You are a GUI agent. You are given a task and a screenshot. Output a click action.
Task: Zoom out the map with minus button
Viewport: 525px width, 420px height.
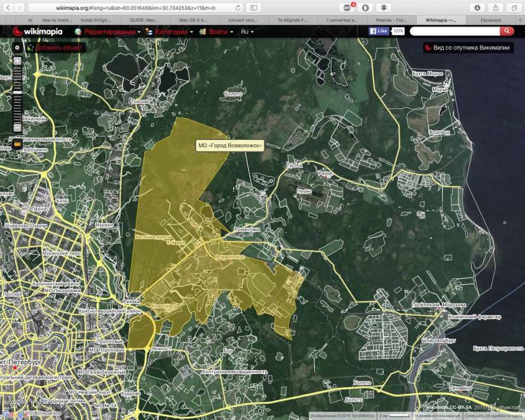(x=18, y=127)
